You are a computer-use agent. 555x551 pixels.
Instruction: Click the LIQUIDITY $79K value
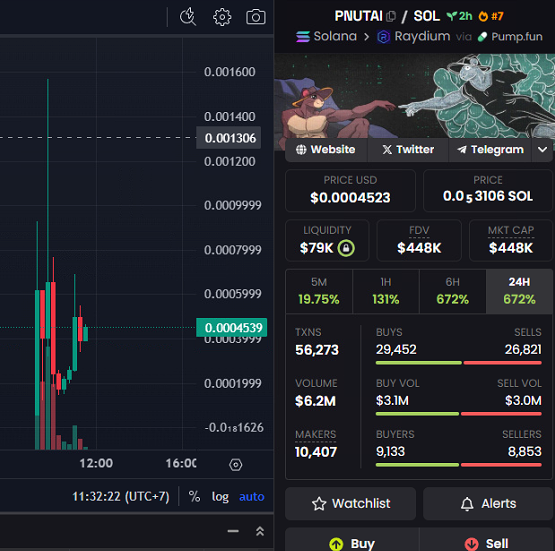pos(316,248)
